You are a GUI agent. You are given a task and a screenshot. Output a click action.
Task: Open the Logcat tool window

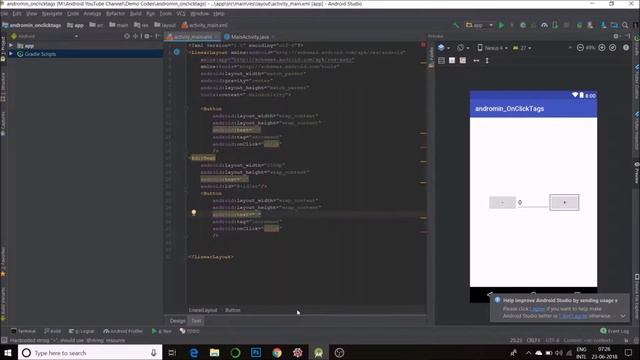point(82,331)
